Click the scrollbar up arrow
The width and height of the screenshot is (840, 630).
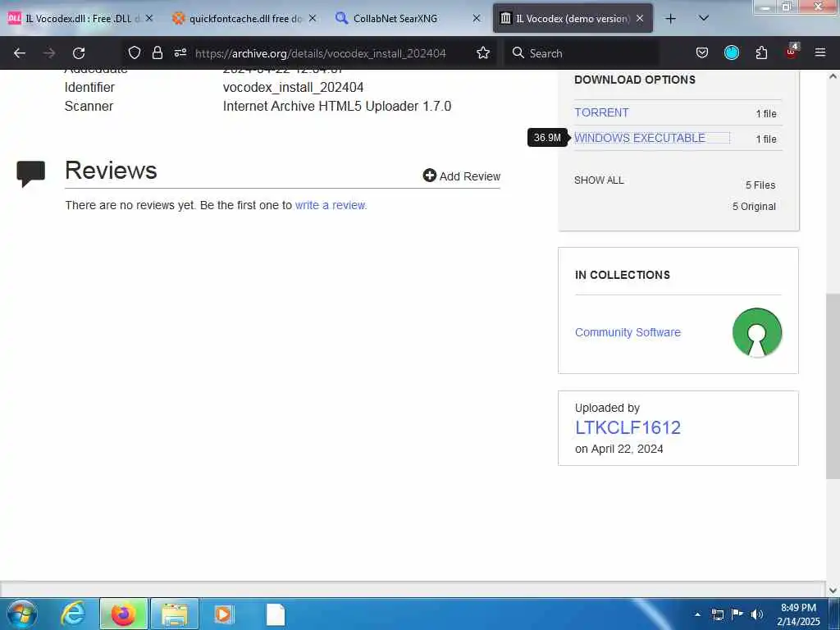pos(833,76)
